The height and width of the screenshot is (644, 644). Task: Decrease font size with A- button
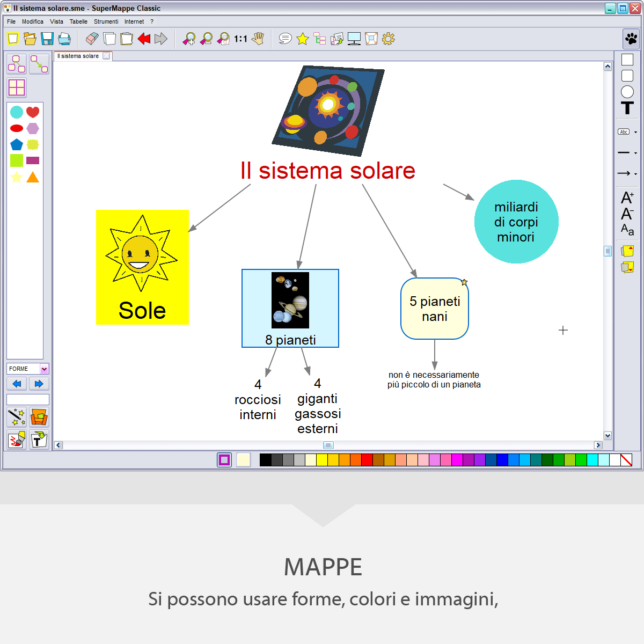click(x=627, y=214)
